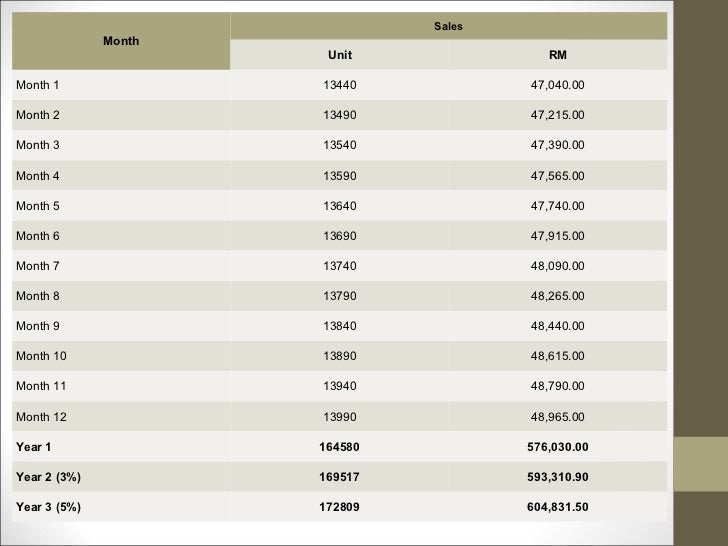Click the 47,215.00 RM cell

557,115
